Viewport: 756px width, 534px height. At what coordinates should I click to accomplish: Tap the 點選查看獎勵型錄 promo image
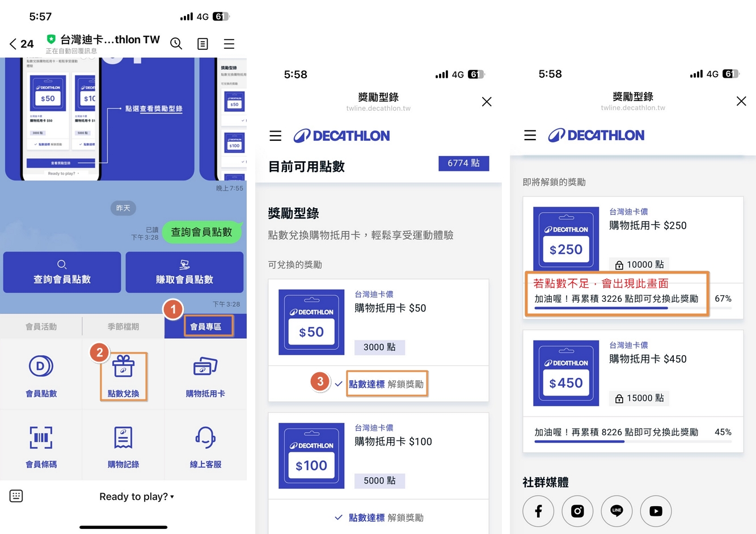coord(99,119)
